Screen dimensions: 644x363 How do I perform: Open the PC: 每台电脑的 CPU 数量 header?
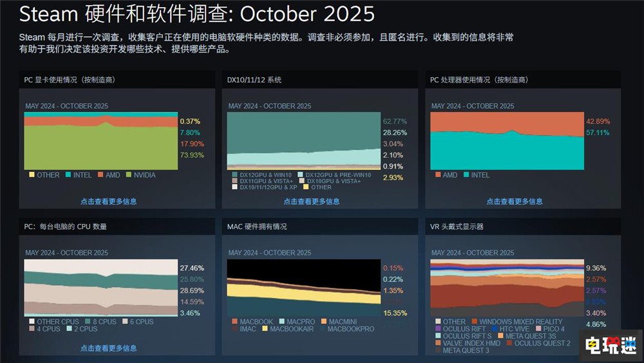pyautogui.click(x=117, y=227)
